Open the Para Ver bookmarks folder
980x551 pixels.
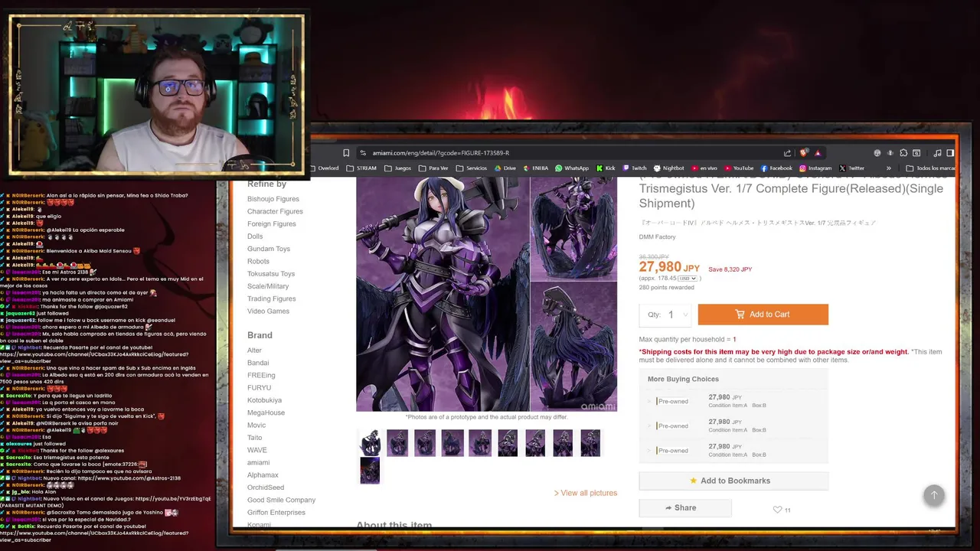pos(433,168)
